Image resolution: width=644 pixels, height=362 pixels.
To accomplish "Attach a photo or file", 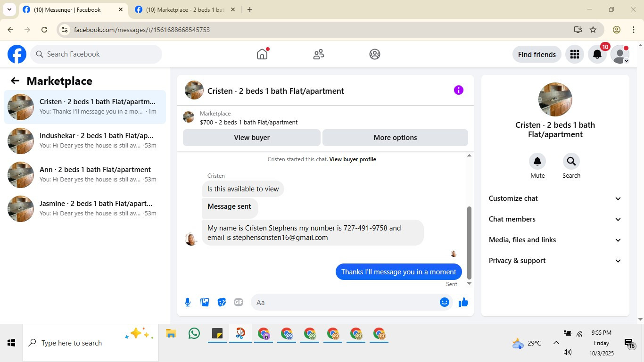I will point(205,302).
